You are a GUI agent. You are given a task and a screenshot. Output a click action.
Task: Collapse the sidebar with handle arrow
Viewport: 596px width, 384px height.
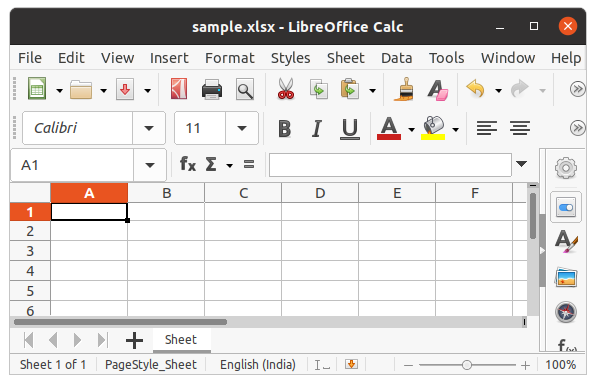[542, 250]
